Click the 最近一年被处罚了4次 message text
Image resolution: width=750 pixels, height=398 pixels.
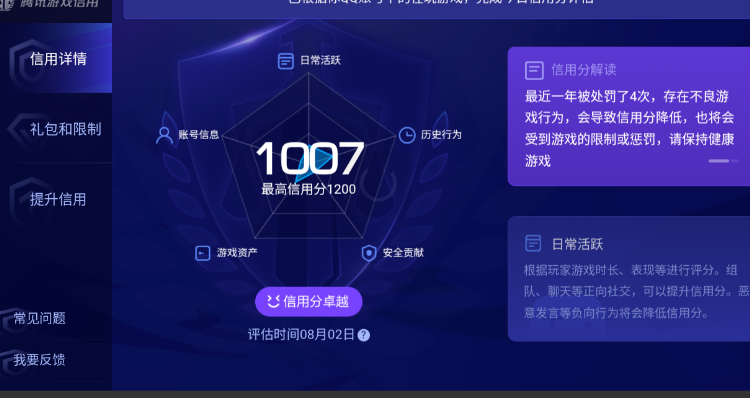click(x=629, y=129)
